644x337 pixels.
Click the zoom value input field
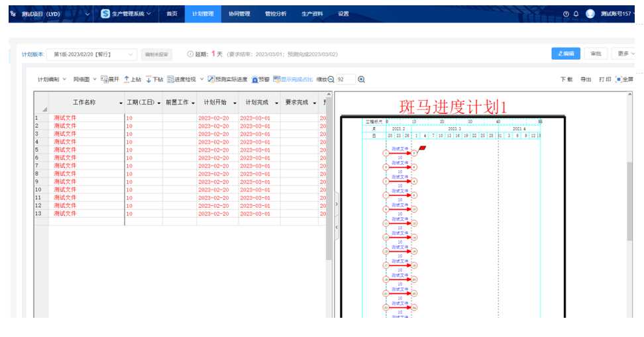[x=345, y=79]
